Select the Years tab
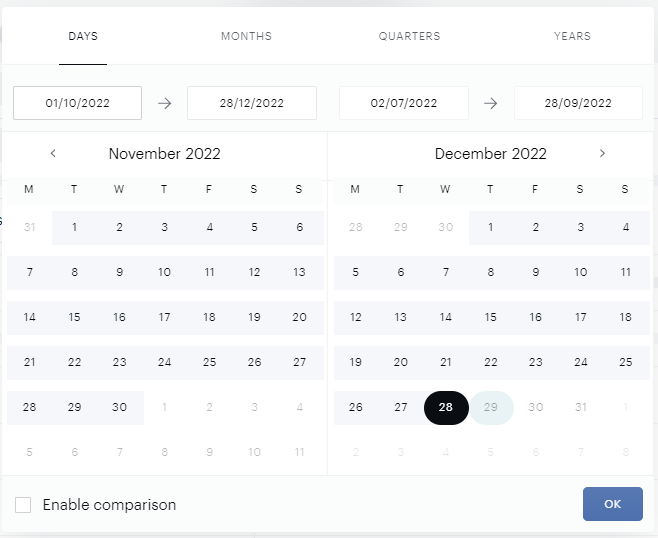This screenshot has width=658, height=538. point(572,37)
